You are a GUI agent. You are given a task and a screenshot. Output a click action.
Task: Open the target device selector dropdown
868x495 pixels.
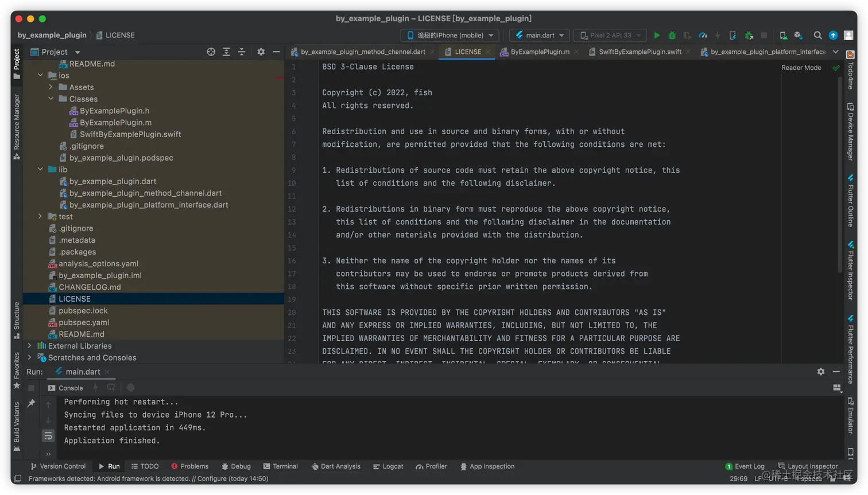coord(450,36)
